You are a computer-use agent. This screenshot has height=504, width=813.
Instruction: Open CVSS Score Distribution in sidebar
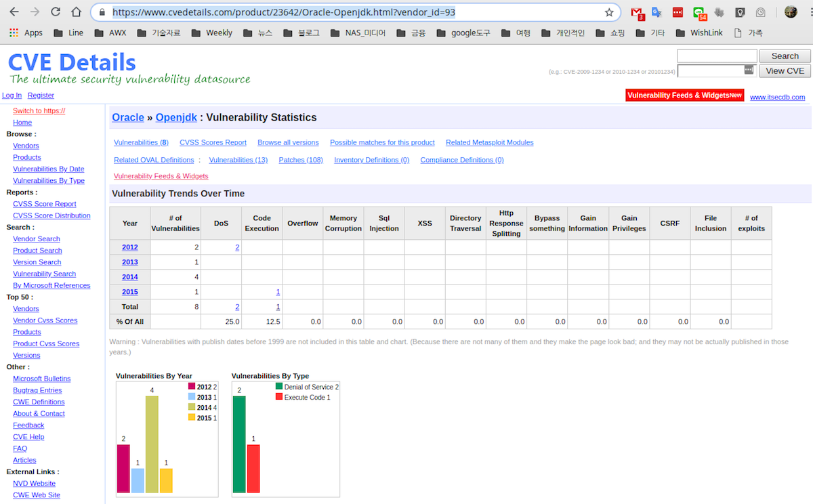click(x=51, y=215)
